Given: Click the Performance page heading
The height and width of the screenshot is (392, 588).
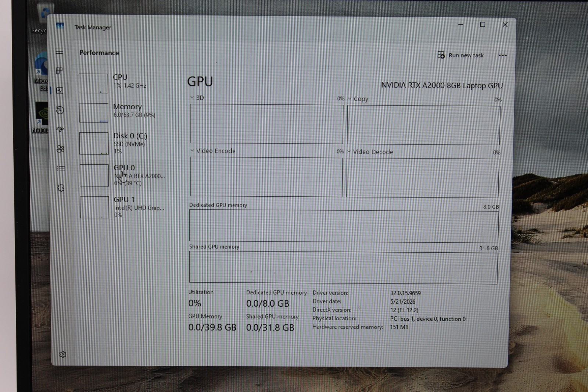Looking at the screenshot, I should click(99, 53).
